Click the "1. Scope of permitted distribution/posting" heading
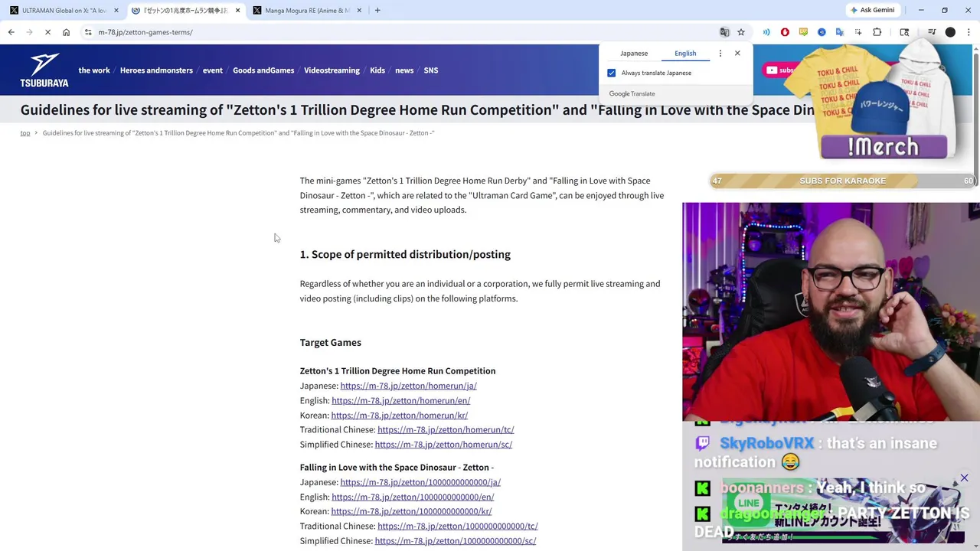980x551 pixels. tap(405, 254)
